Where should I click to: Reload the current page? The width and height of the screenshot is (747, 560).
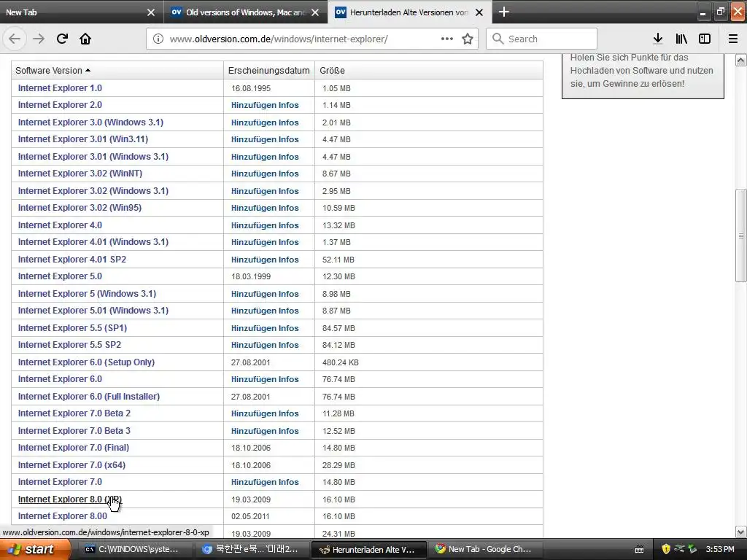pyautogui.click(x=62, y=39)
